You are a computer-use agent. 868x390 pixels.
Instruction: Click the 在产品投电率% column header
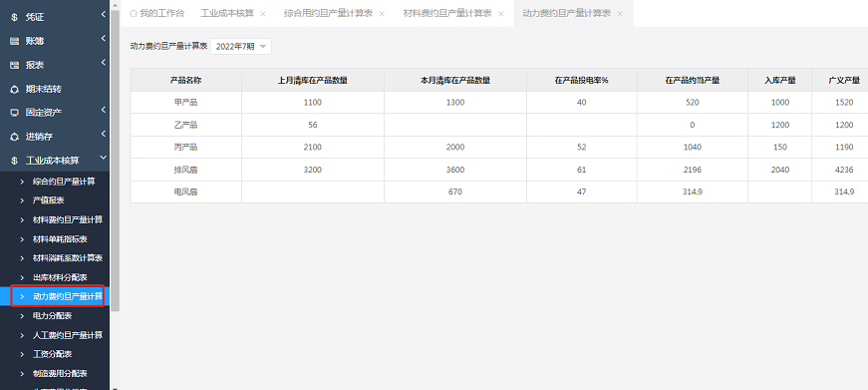point(581,81)
